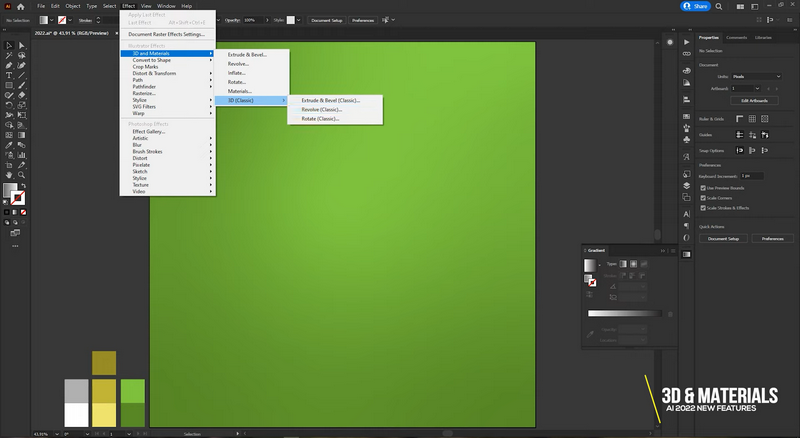800x438 pixels.
Task: Open the Symbols panel club icon
Action: (x=687, y=139)
